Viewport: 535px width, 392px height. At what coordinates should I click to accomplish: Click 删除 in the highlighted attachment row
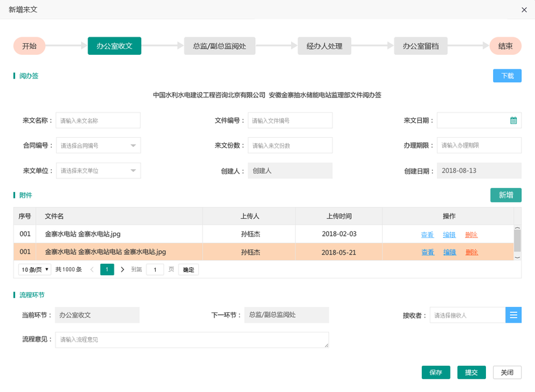(471, 252)
